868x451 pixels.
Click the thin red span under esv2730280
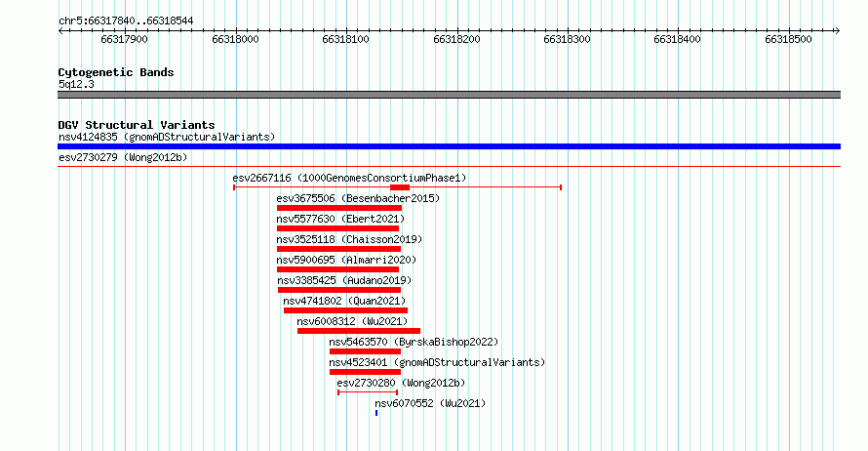368,392
